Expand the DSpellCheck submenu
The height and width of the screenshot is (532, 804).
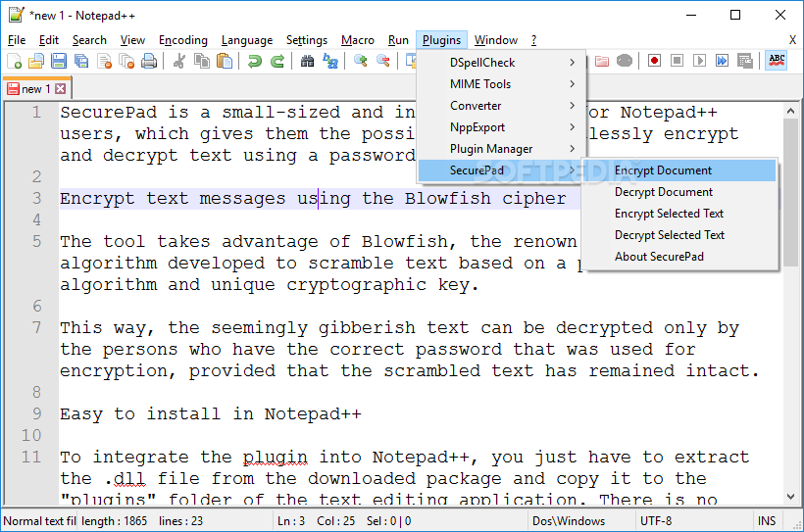501,63
